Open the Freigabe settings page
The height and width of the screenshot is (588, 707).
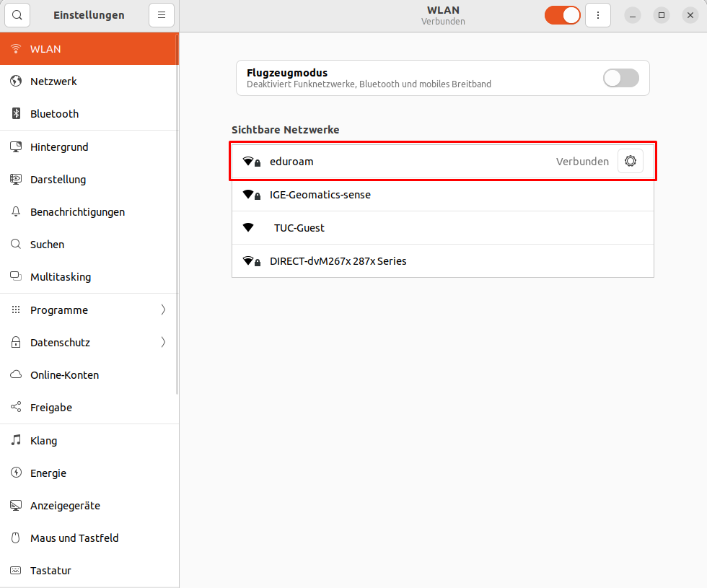point(89,407)
